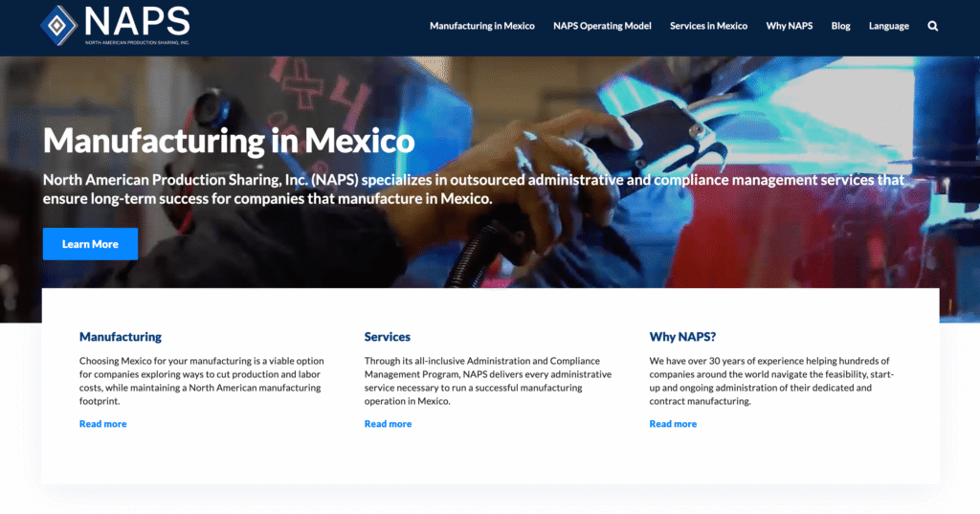Go to the Blog page
This screenshot has width=980, height=514.
tap(840, 26)
